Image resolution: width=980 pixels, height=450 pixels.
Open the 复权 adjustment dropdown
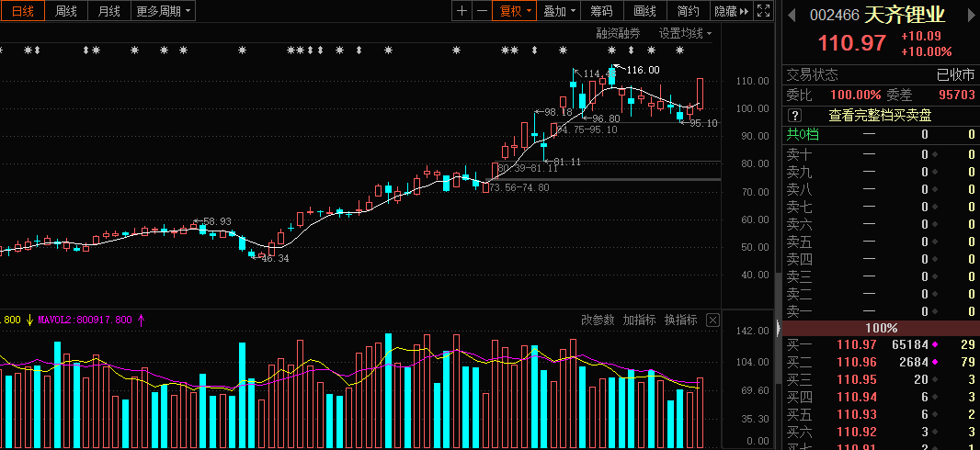[515, 11]
